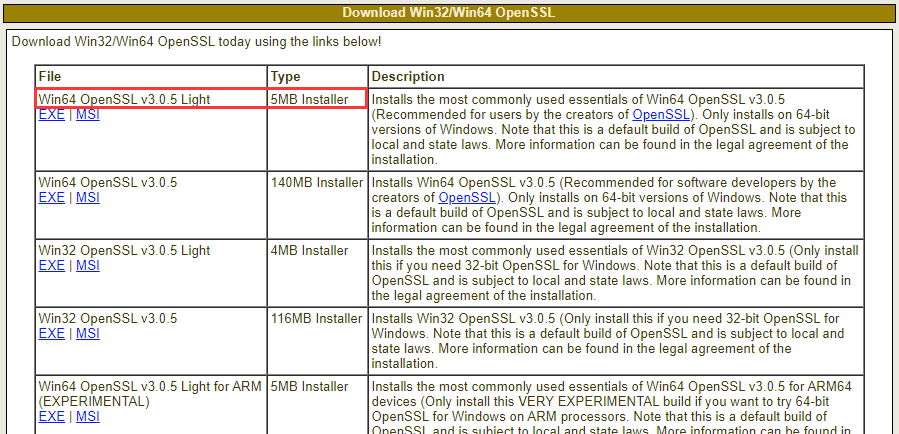
Task: Click 'Win64 OpenSSL v3.0.5 Light for ARM' file name
Action: point(150,393)
